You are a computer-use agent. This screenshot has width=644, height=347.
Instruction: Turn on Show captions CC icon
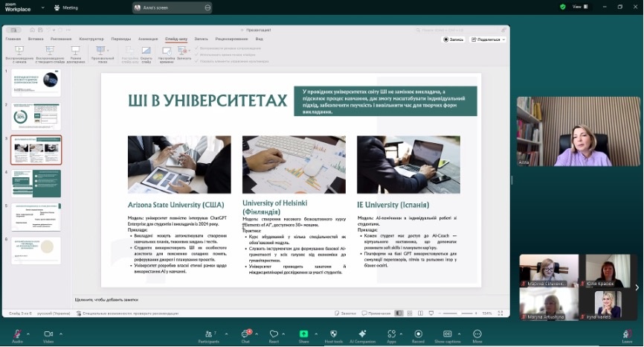click(447, 334)
